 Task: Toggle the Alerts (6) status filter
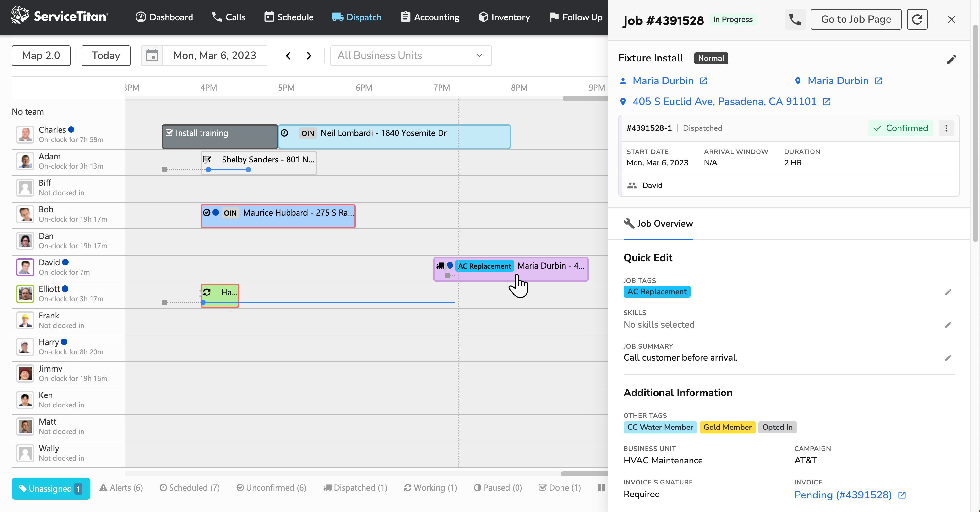tap(121, 488)
